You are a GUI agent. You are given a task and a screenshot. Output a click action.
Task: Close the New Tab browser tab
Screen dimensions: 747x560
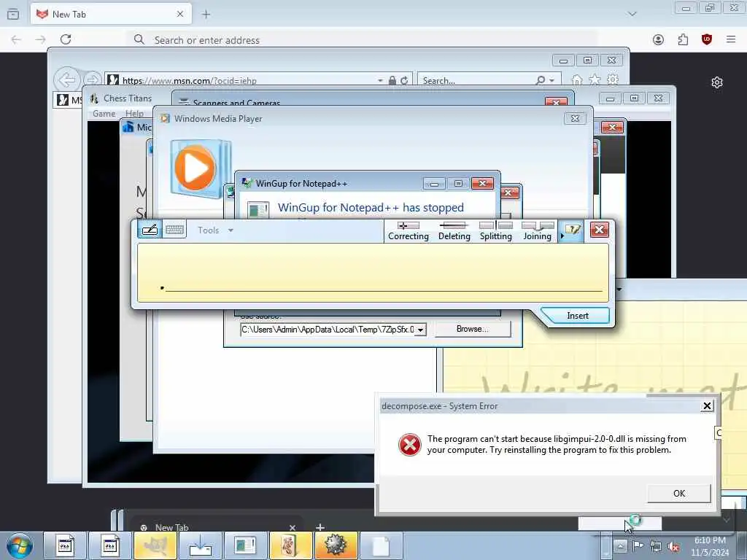pyautogui.click(x=180, y=15)
